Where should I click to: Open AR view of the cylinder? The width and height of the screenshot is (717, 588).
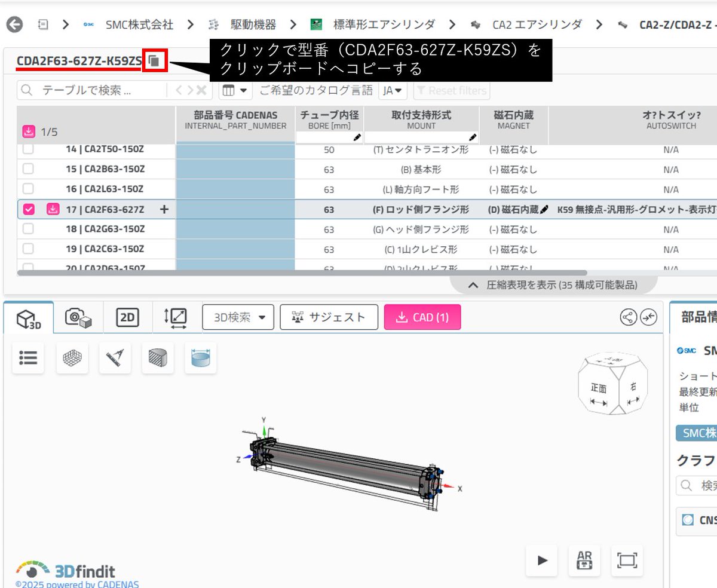tap(584, 561)
